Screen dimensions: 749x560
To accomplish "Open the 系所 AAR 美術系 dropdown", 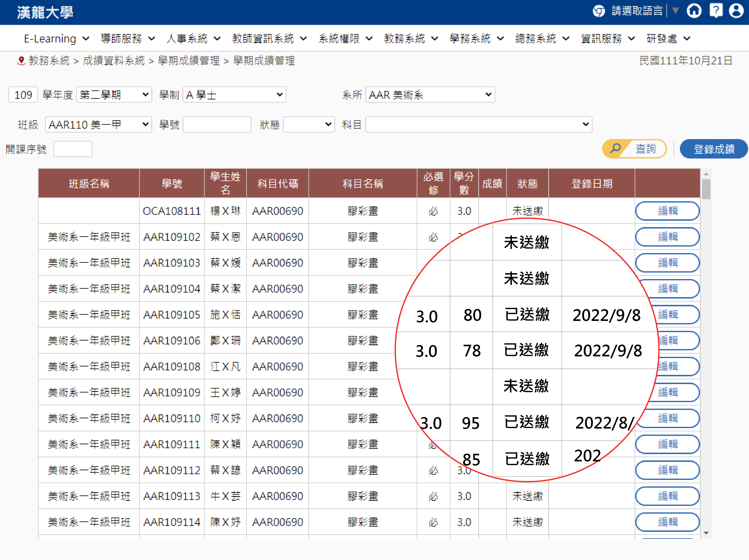I will (430, 95).
